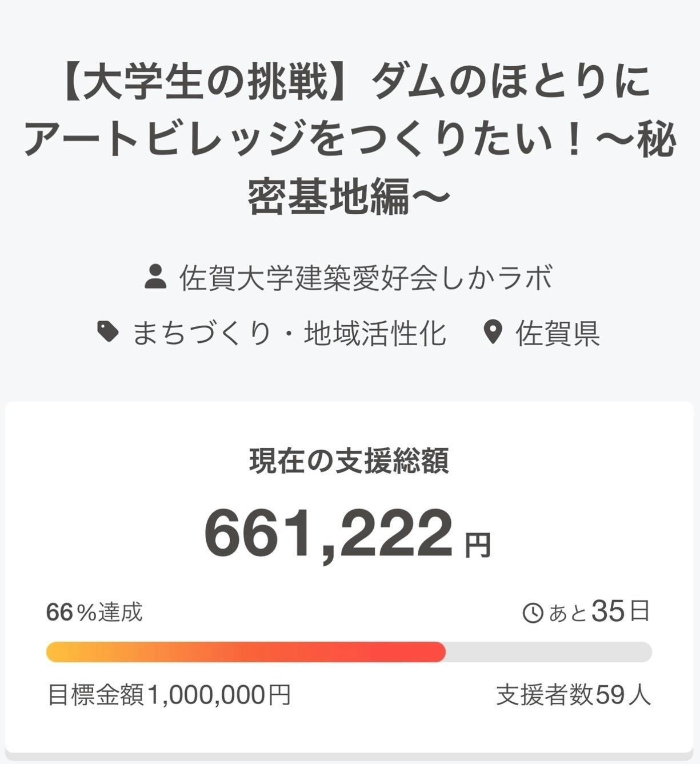This screenshot has width=700, height=764.
Task: Select the 佐賀県 location link
Action: (557, 333)
